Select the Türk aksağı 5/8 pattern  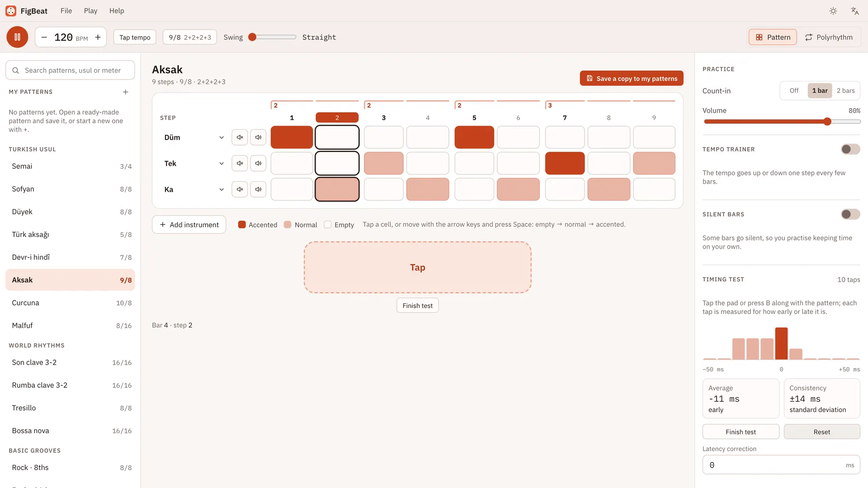70,235
